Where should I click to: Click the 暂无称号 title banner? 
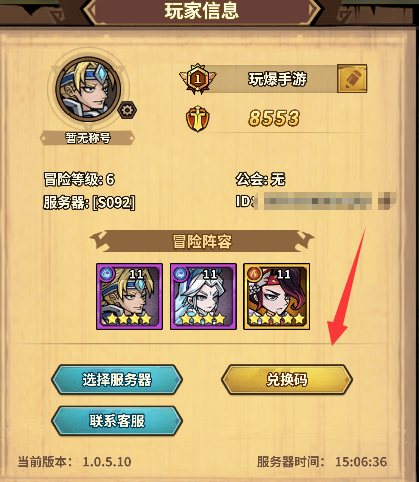click(x=87, y=138)
